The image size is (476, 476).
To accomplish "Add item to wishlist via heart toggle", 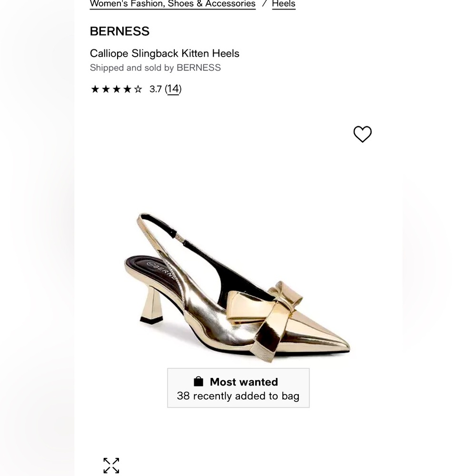I will 363,134.
